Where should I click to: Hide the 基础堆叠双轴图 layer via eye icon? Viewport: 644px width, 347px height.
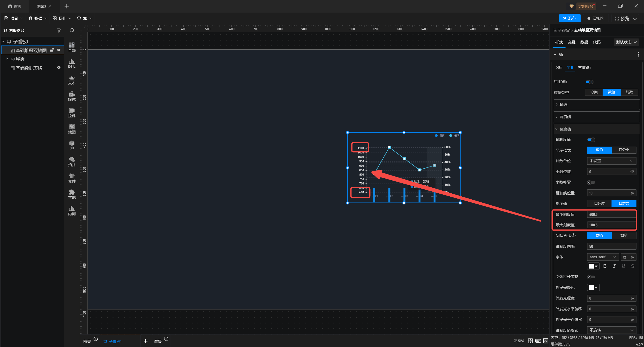click(59, 50)
